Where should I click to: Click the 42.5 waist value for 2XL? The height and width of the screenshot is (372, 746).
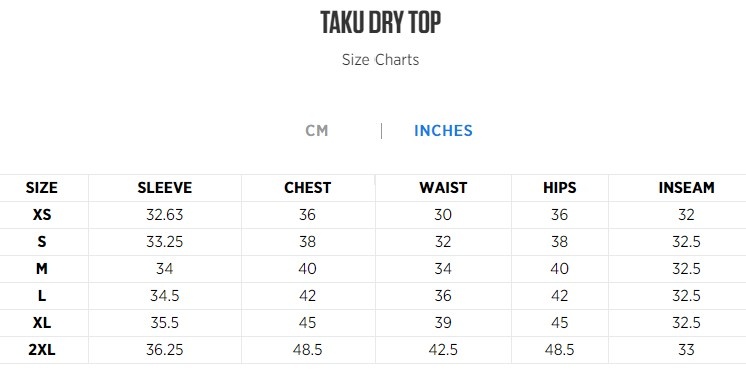pyautogui.click(x=443, y=351)
